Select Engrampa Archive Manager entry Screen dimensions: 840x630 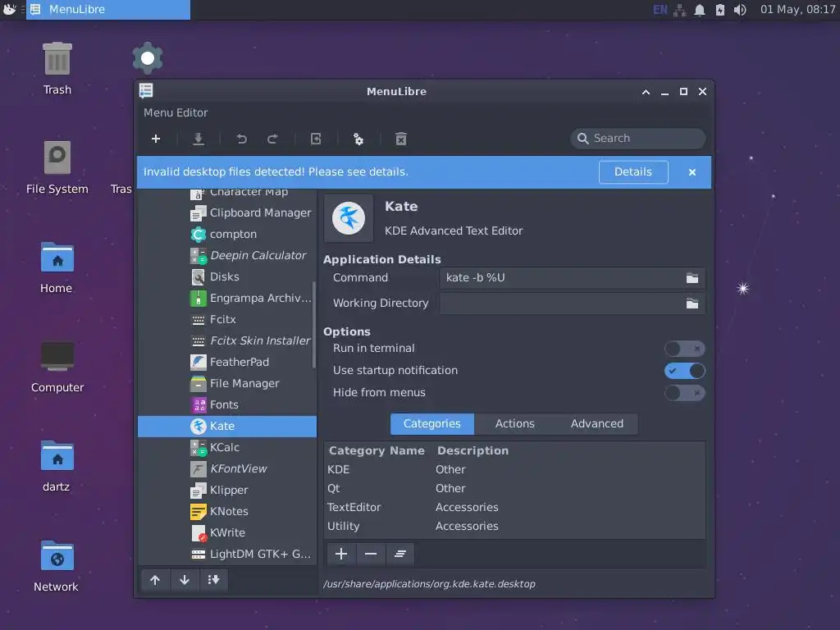click(x=227, y=299)
